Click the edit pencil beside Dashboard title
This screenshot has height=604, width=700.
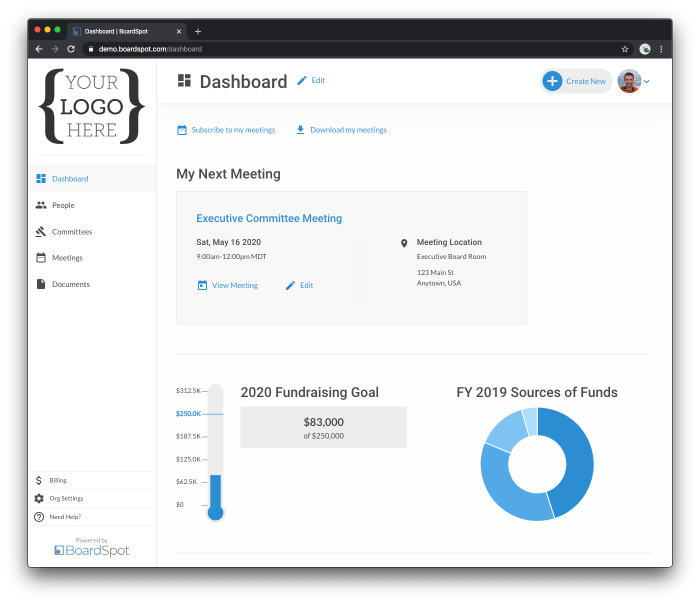coord(301,80)
